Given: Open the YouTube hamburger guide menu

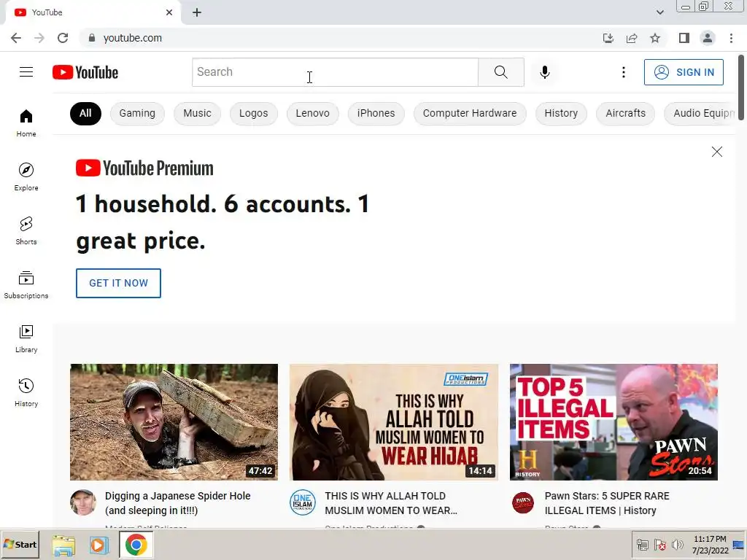Looking at the screenshot, I should pyautogui.click(x=26, y=72).
